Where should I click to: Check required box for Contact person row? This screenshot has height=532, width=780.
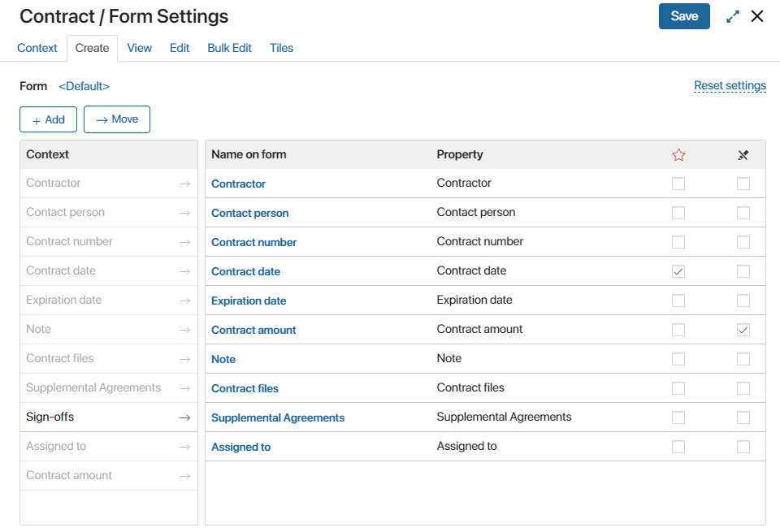click(678, 213)
